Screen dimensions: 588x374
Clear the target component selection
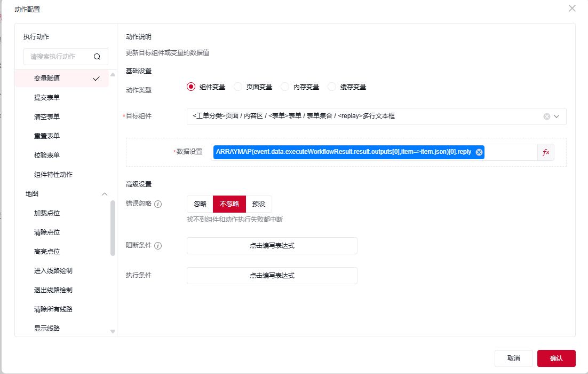coord(546,116)
